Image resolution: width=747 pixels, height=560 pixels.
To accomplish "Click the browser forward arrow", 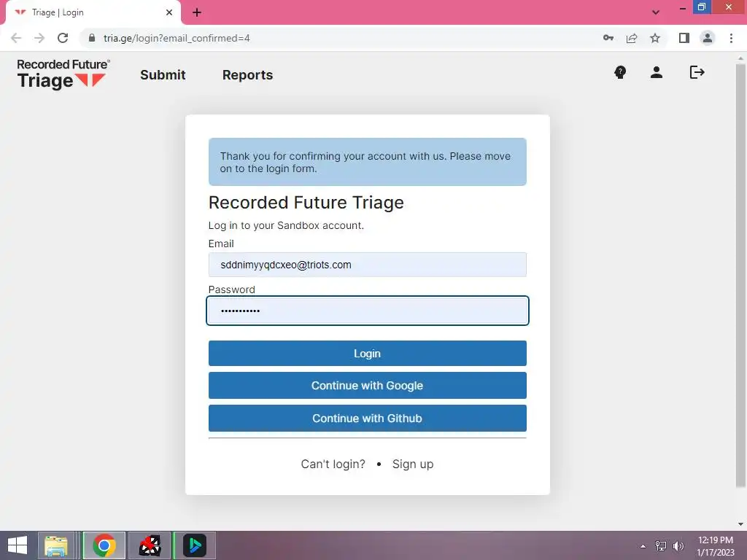I will [x=39, y=38].
